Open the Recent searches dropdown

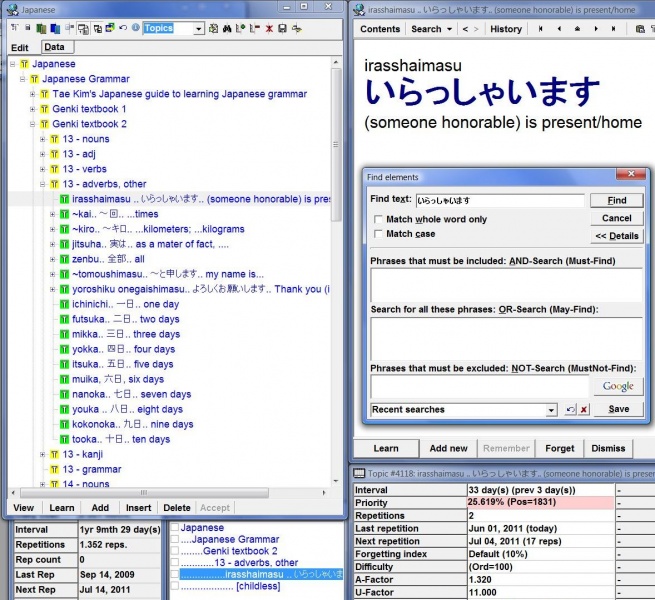click(551, 410)
